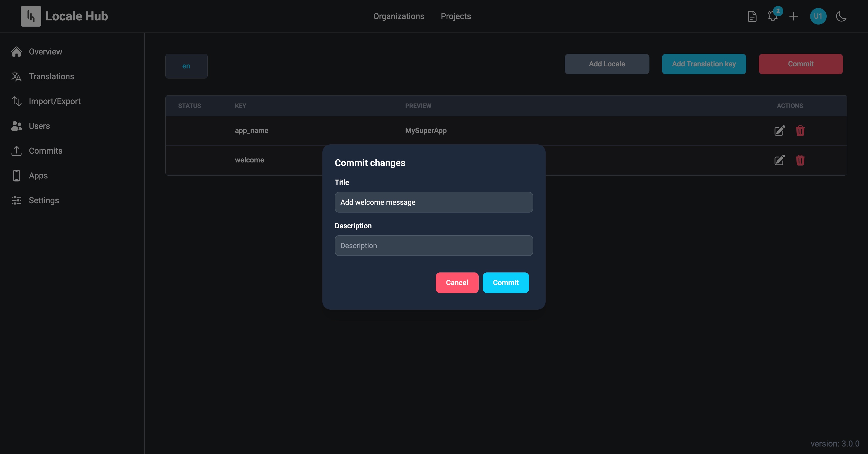Click the MySuperApp preview cell
868x454 pixels.
pos(425,131)
